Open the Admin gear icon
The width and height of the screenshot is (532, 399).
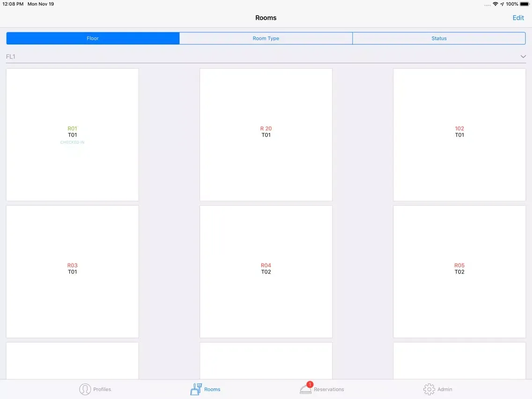coord(429,389)
